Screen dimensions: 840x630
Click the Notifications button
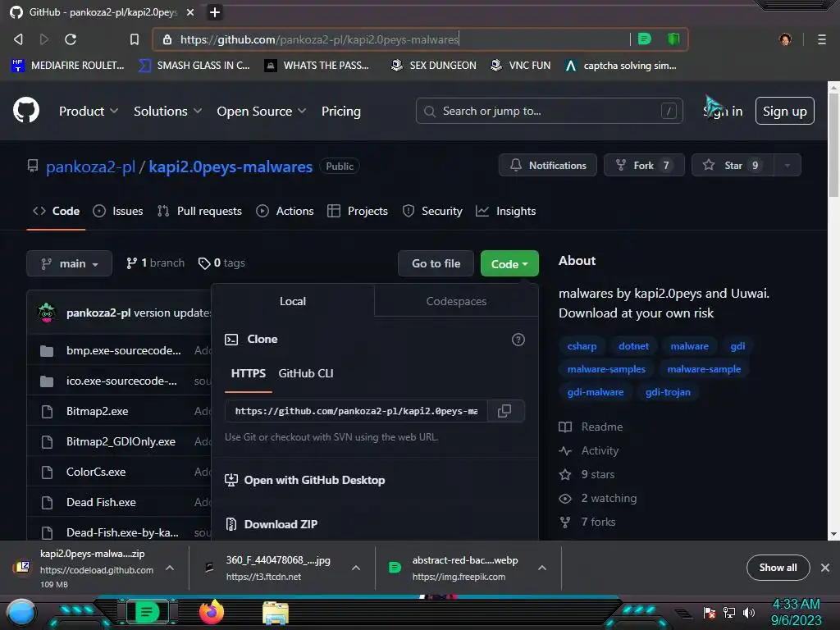(x=547, y=165)
